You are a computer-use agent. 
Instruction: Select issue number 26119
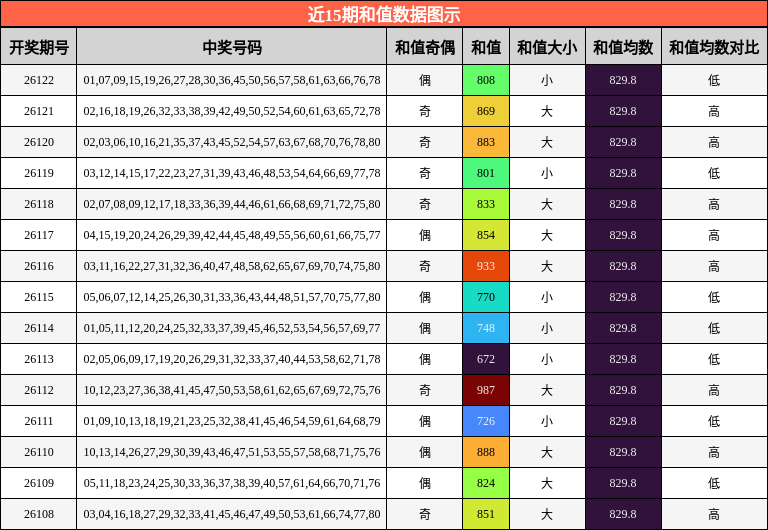pos(39,173)
